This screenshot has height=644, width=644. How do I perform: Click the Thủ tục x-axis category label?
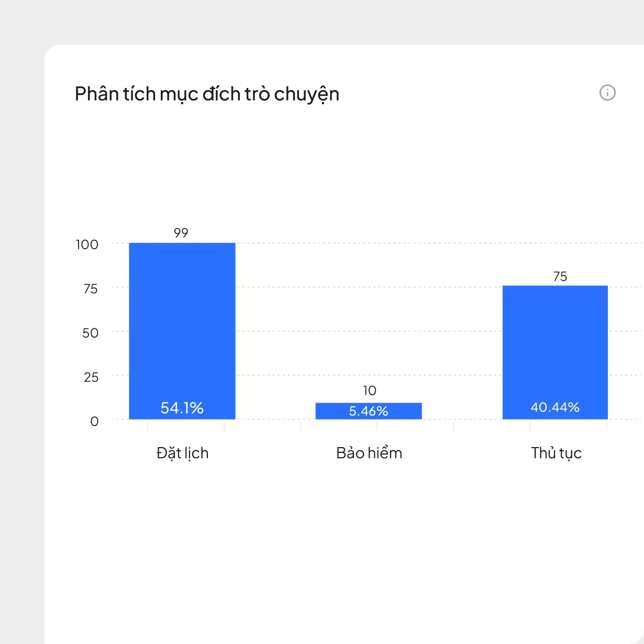556,453
